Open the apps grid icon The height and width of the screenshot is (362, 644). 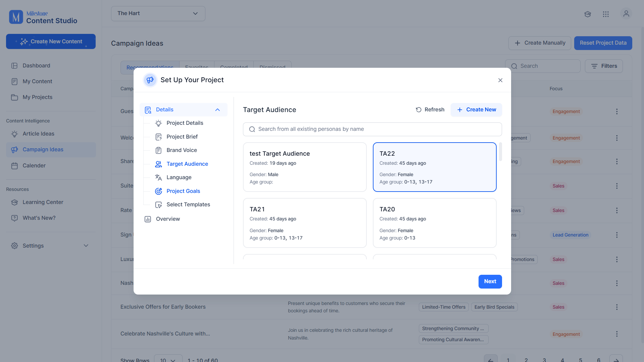606,14
